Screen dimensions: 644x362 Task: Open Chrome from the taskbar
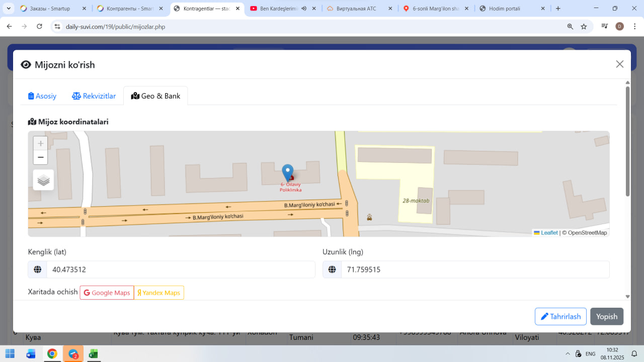(x=52, y=353)
